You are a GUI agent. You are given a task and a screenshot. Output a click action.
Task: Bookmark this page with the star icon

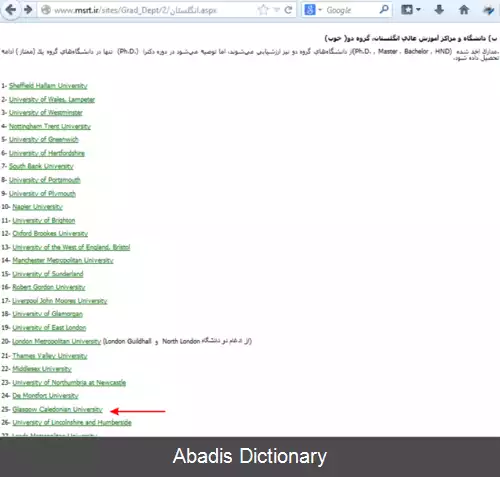263,10
